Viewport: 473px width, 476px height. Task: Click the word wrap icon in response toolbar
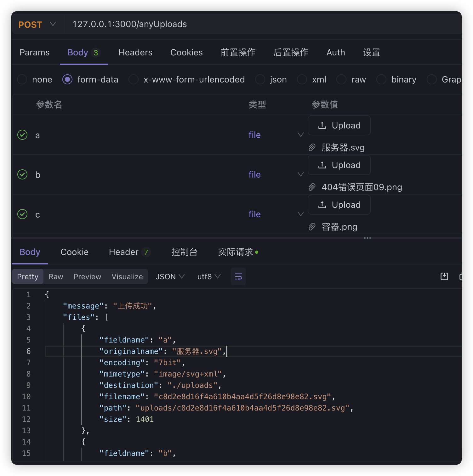[238, 277]
